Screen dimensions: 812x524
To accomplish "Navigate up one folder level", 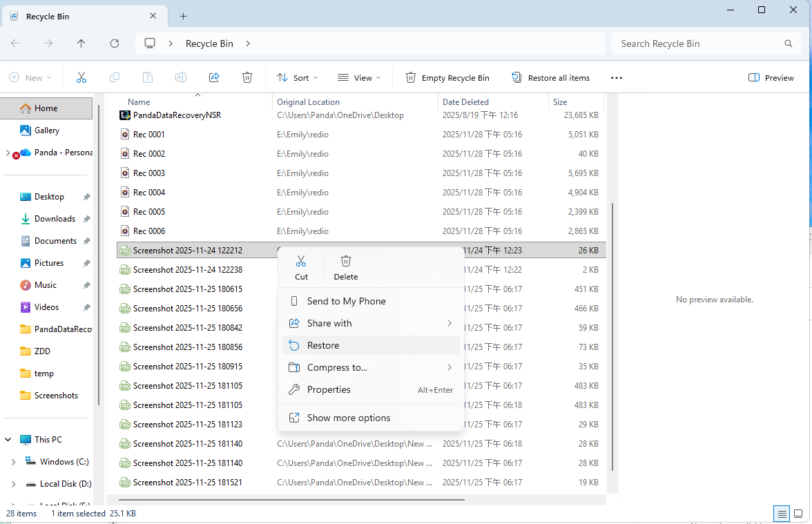I will pos(81,43).
